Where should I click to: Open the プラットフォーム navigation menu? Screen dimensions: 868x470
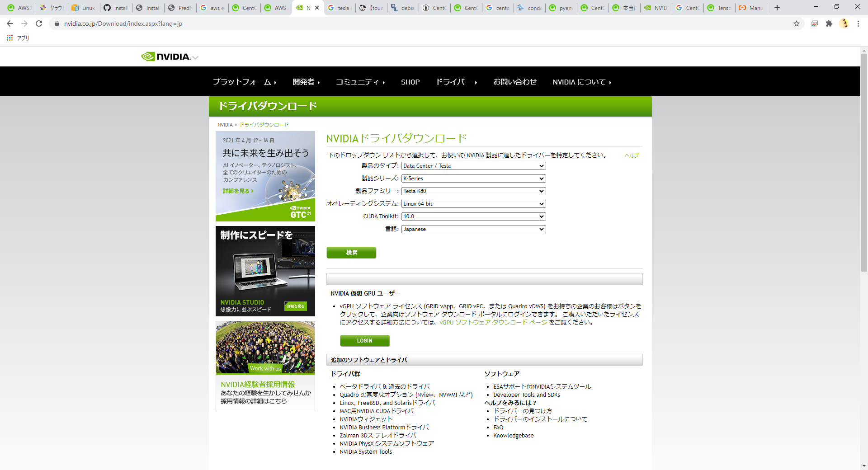coord(244,82)
